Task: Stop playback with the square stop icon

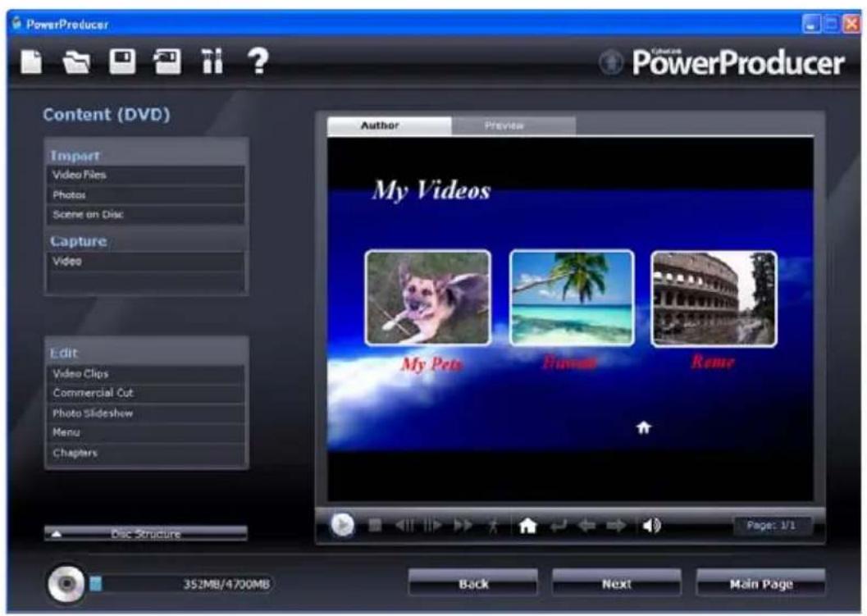Action: click(375, 525)
